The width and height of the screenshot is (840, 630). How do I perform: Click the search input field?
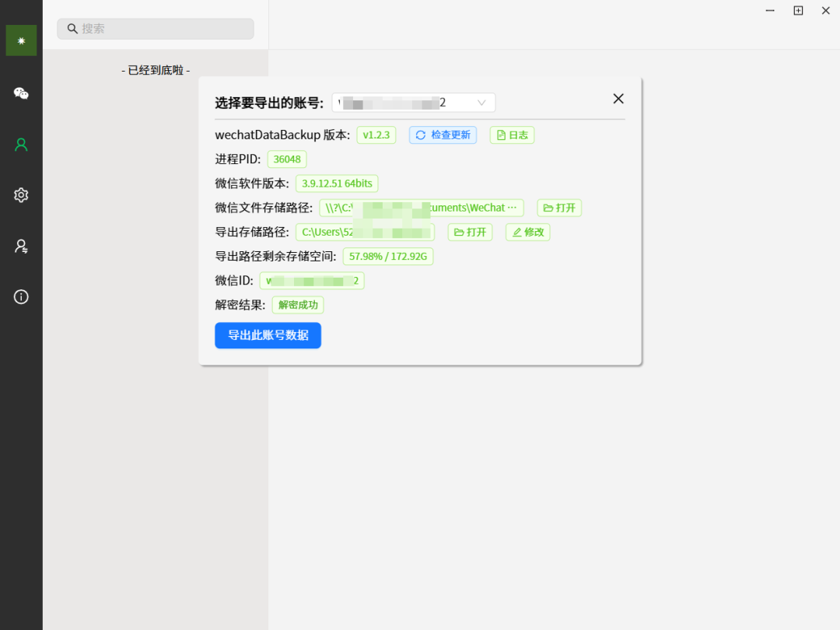(155, 28)
